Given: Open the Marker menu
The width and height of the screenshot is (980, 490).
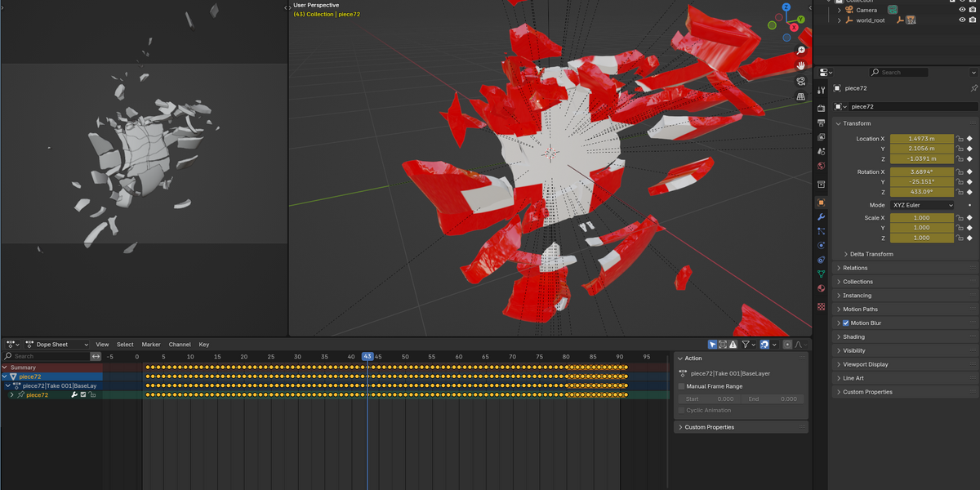Looking at the screenshot, I should pos(151,345).
